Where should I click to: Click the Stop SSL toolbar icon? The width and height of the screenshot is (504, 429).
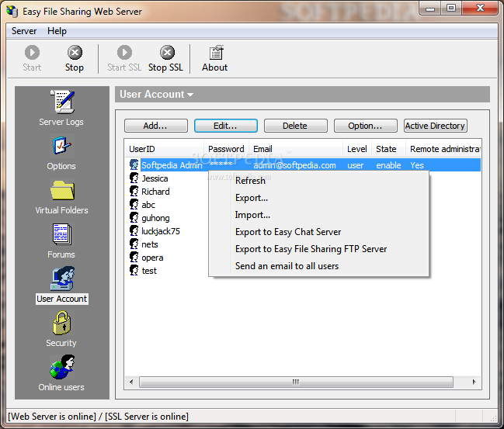[x=167, y=52]
